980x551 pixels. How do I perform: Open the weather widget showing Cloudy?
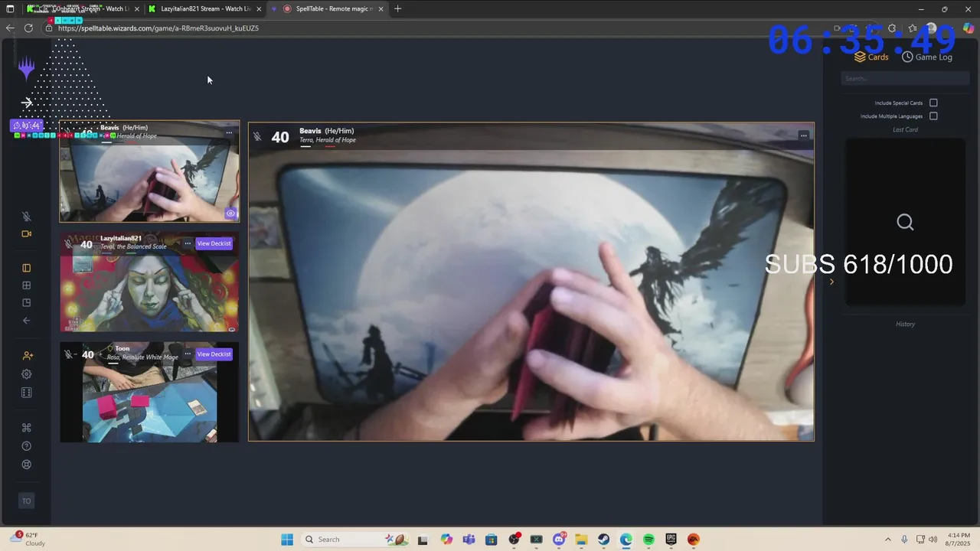click(28, 540)
